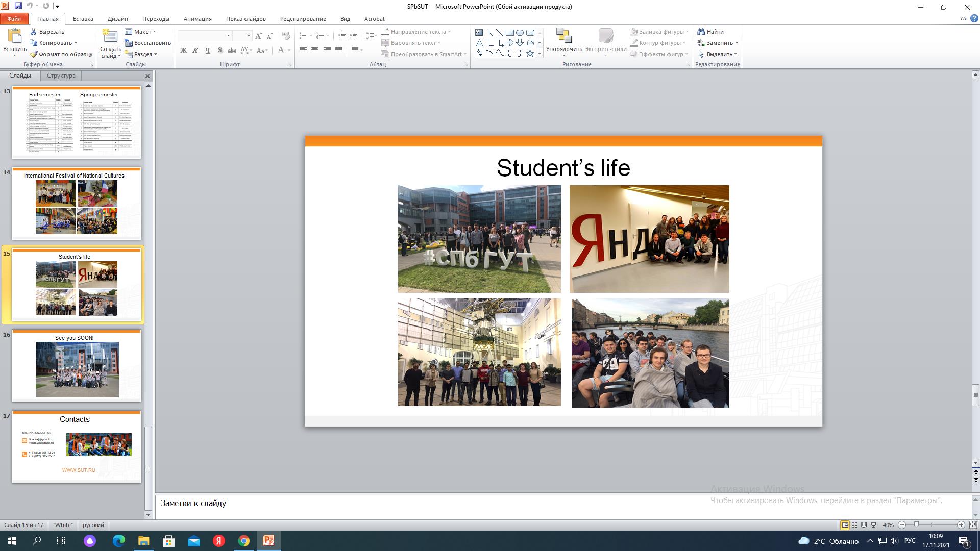Image resolution: width=980 pixels, height=551 pixels.
Task: Open the Вставка ribbon tab
Action: pos(83,19)
